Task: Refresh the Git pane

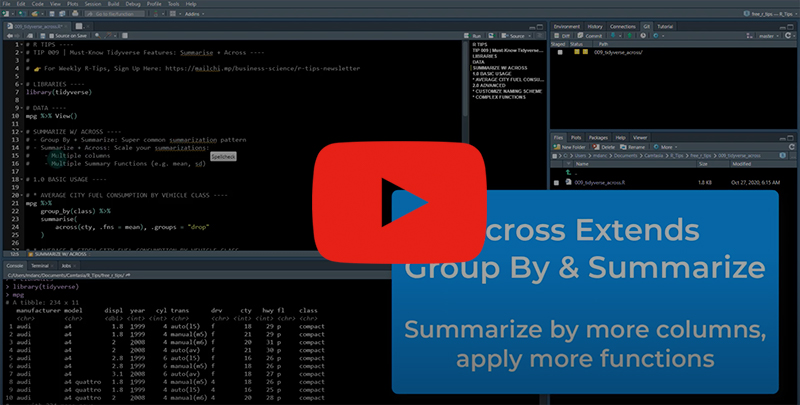Action: tap(789, 35)
